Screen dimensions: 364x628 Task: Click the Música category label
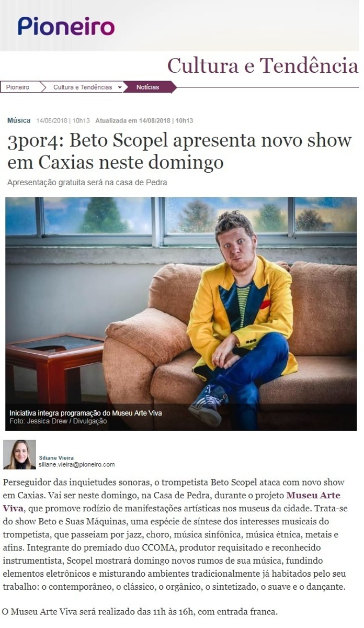coord(19,120)
